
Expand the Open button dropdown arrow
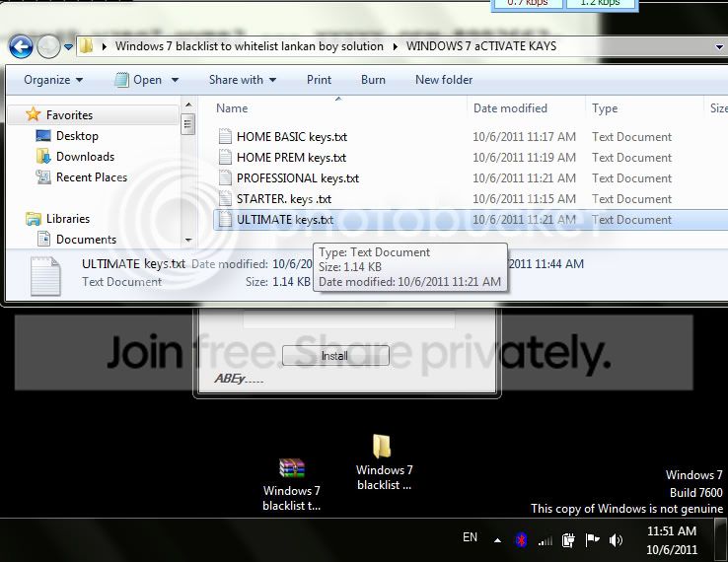[175, 80]
